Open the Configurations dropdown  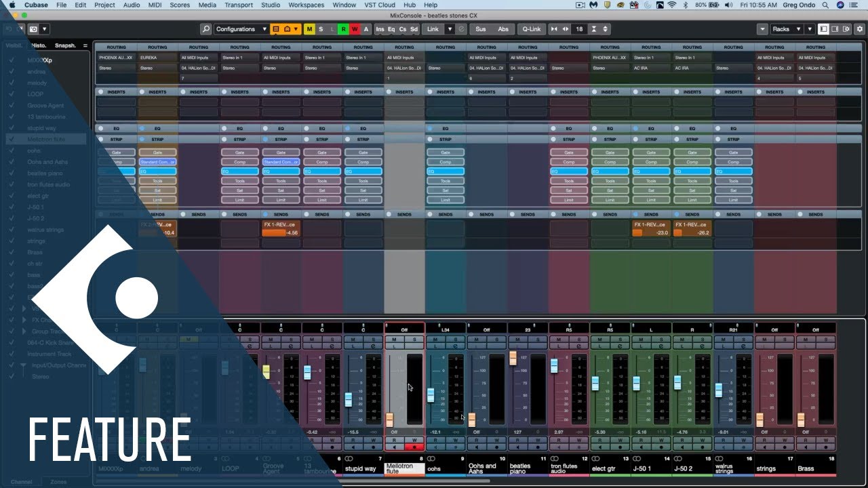(x=241, y=29)
